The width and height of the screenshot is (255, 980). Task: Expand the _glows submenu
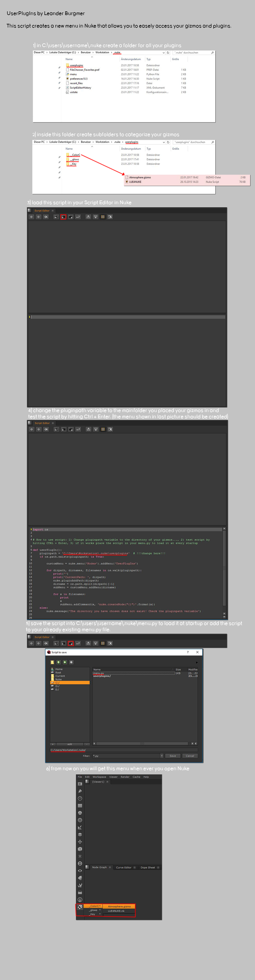click(x=93, y=910)
